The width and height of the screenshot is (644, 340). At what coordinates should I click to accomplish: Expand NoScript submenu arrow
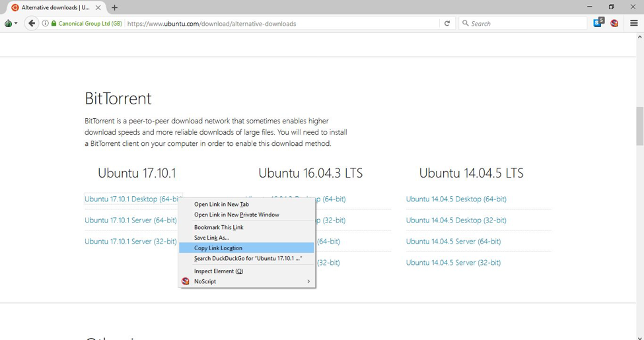tap(308, 281)
